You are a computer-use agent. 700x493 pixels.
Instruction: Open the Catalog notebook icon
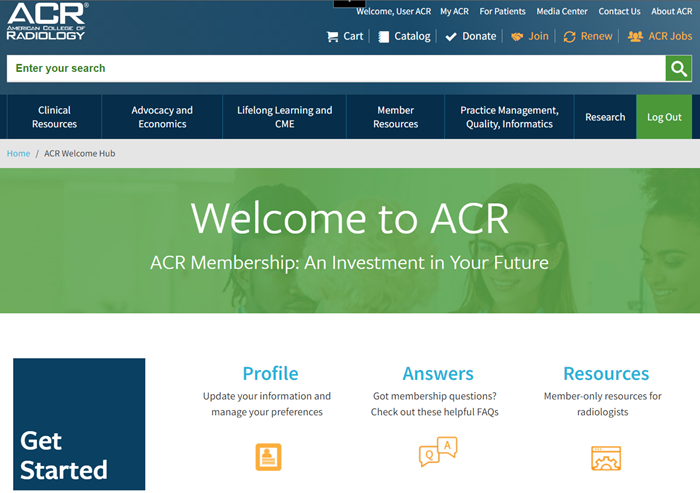pyautogui.click(x=383, y=36)
